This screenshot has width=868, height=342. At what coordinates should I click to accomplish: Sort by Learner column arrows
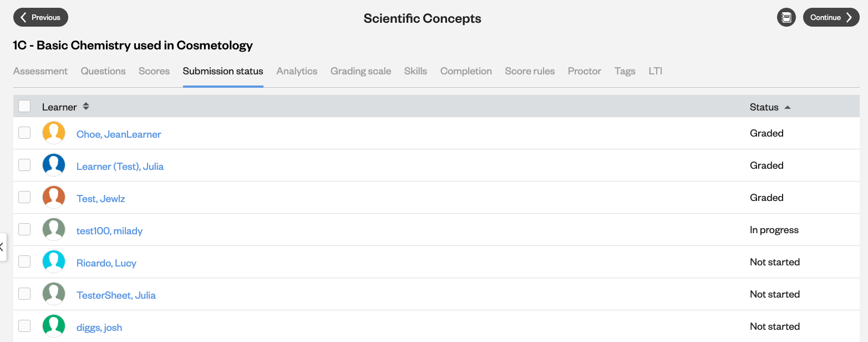point(86,107)
